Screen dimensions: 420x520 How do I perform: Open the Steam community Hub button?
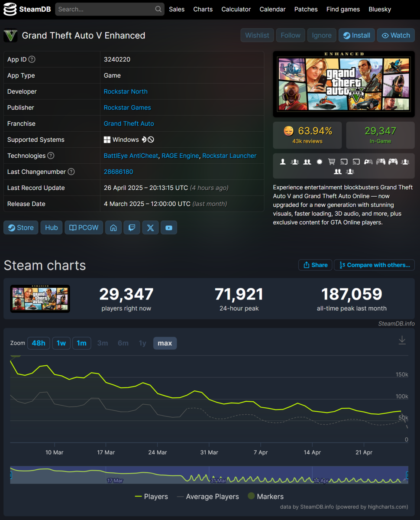pos(52,227)
